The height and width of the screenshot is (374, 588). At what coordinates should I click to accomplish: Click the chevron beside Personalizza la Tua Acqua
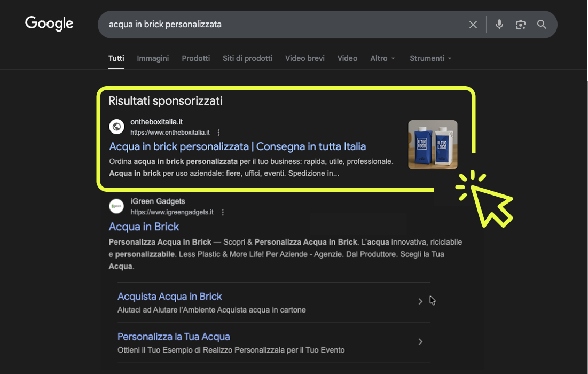(x=420, y=341)
